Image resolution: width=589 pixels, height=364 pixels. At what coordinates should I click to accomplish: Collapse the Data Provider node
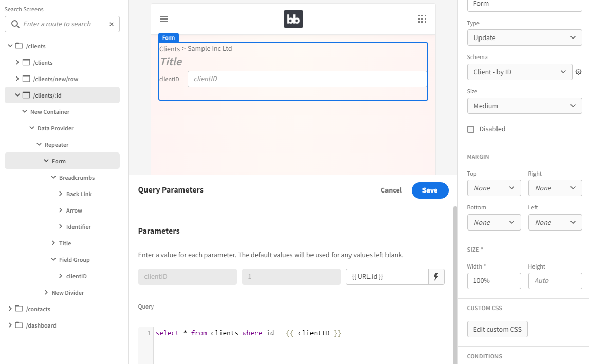pyautogui.click(x=32, y=128)
